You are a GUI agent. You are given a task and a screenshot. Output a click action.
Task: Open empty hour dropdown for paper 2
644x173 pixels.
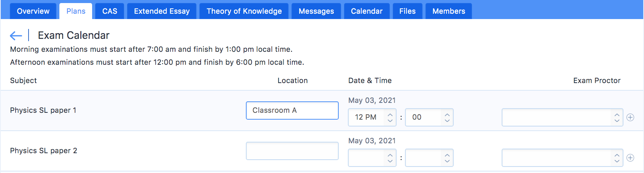372,158
